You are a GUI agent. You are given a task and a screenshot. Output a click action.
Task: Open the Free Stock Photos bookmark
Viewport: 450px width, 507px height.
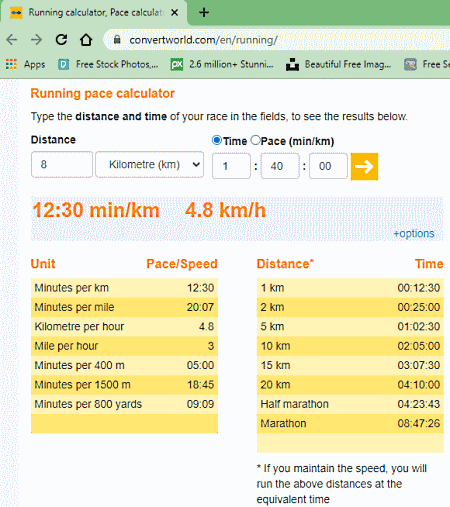[x=108, y=64]
